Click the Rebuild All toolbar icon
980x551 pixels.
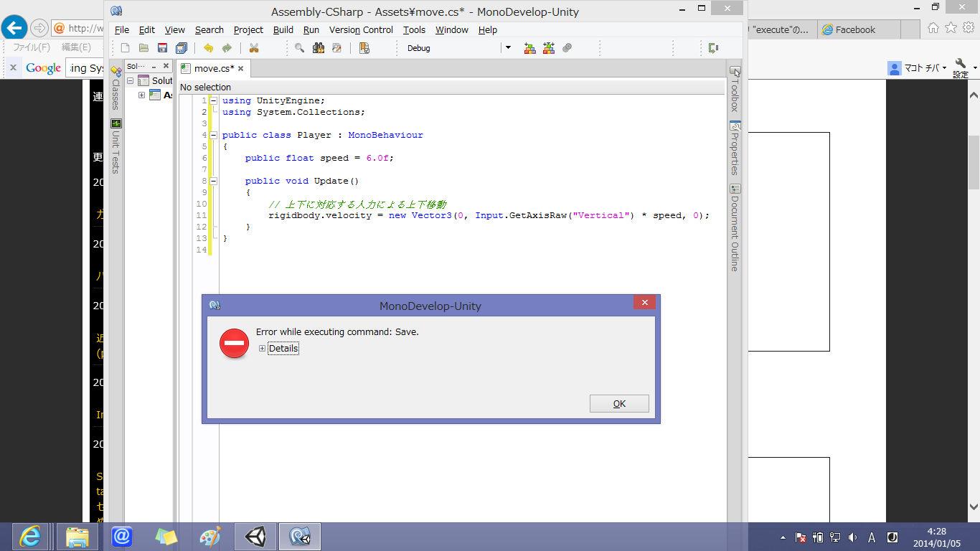pyautogui.click(x=548, y=48)
